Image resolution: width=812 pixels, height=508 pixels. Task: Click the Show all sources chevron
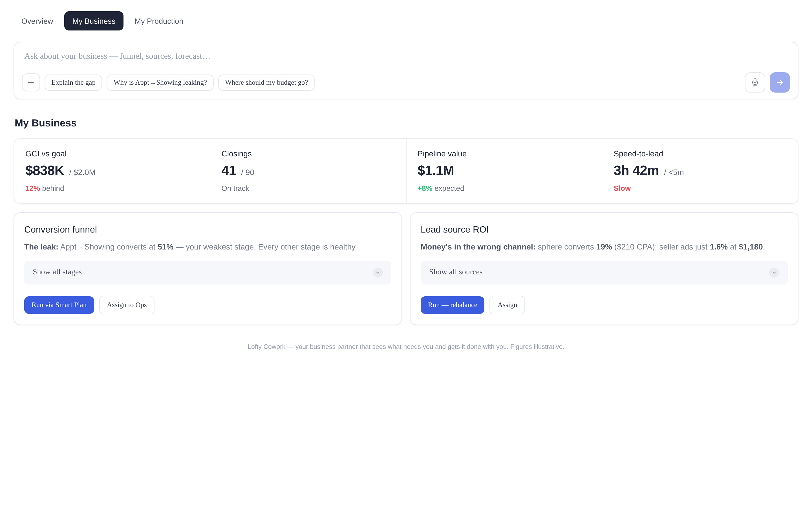tap(774, 272)
